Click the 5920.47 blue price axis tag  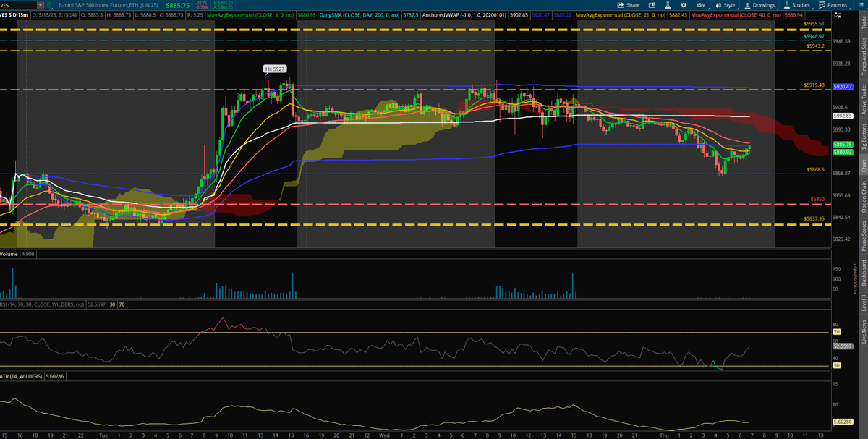(843, 87)
